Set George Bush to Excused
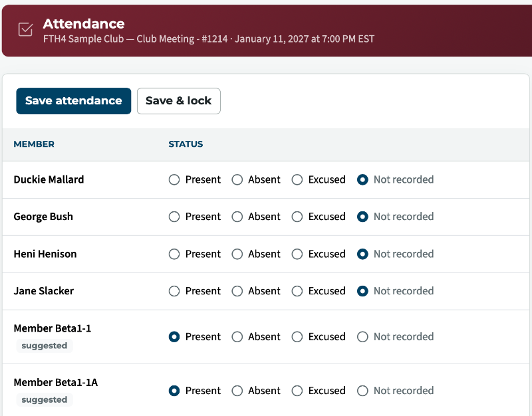The image size is (532, 416). click(x=297, y=217)
